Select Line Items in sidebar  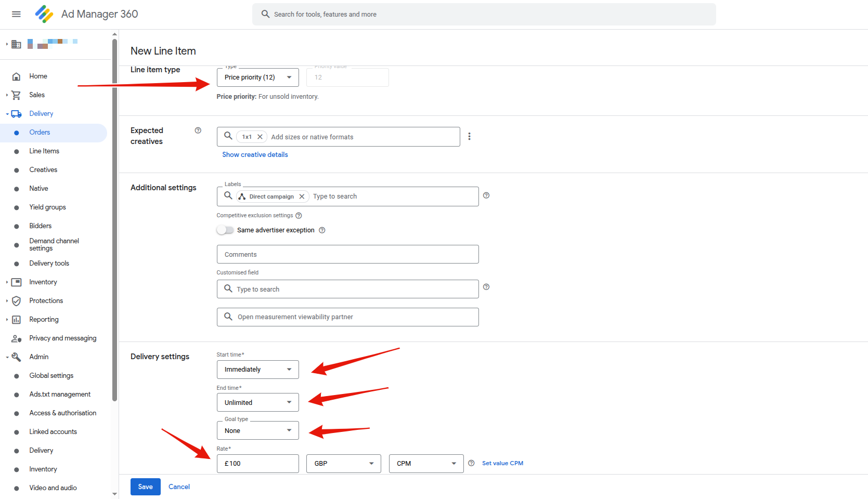click(x=44, y=151)
